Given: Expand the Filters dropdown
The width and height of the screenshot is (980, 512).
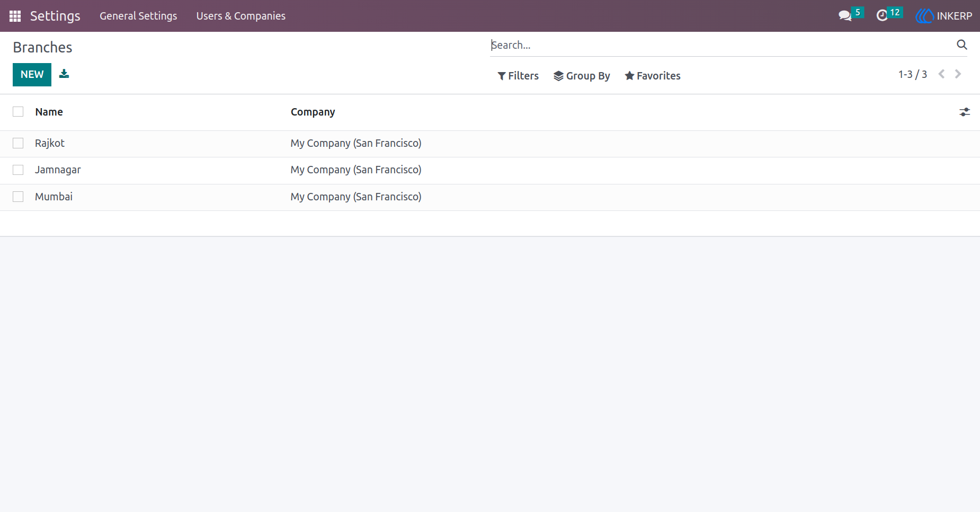Looking at the screenshot, I should 518,76.
